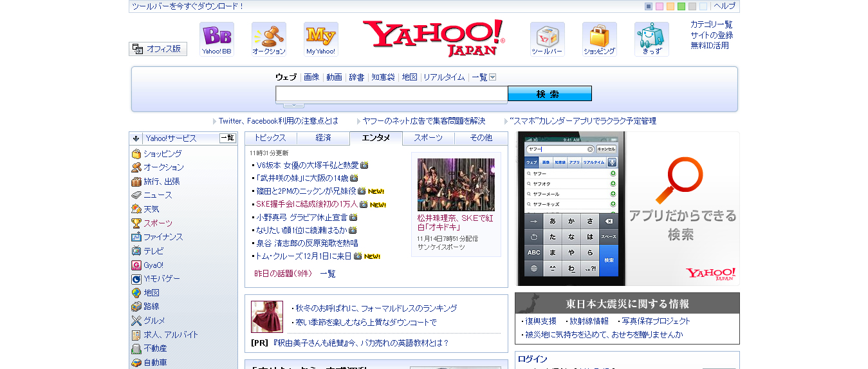
Task: Open the Yahoo! BB icon
Action: 217,39
